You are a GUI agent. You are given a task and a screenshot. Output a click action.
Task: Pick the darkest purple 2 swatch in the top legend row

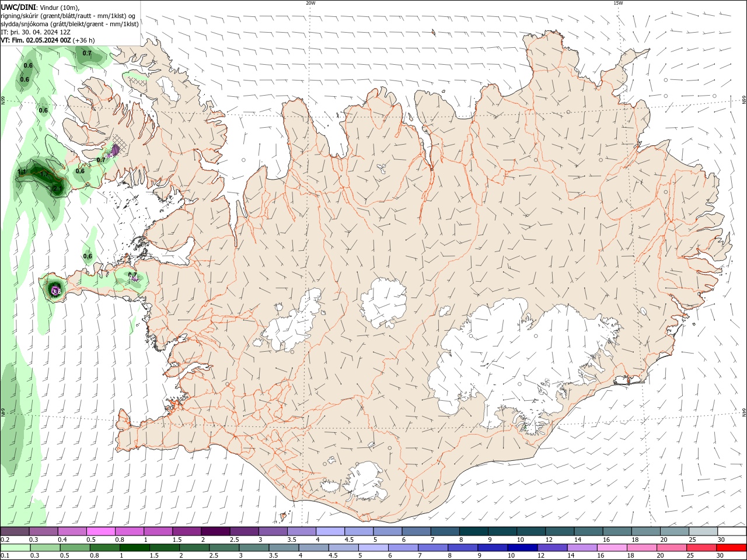click(x=215, y=531)
